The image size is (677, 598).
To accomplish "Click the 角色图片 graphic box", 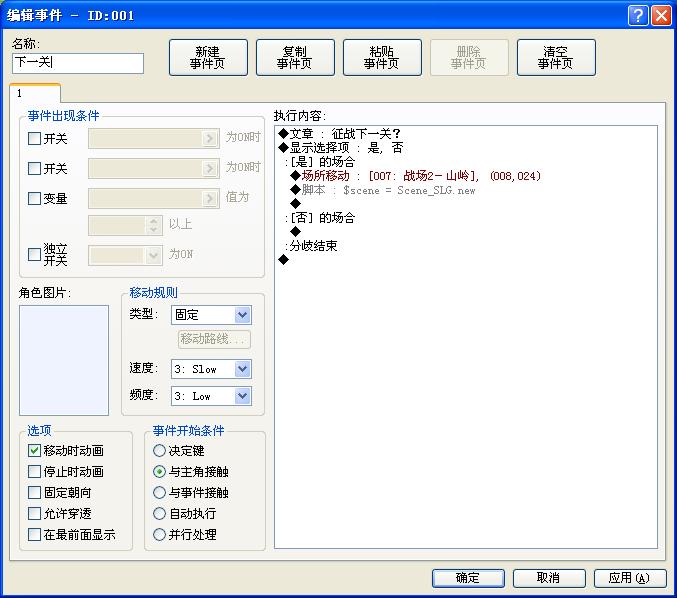I will (64, 360).
